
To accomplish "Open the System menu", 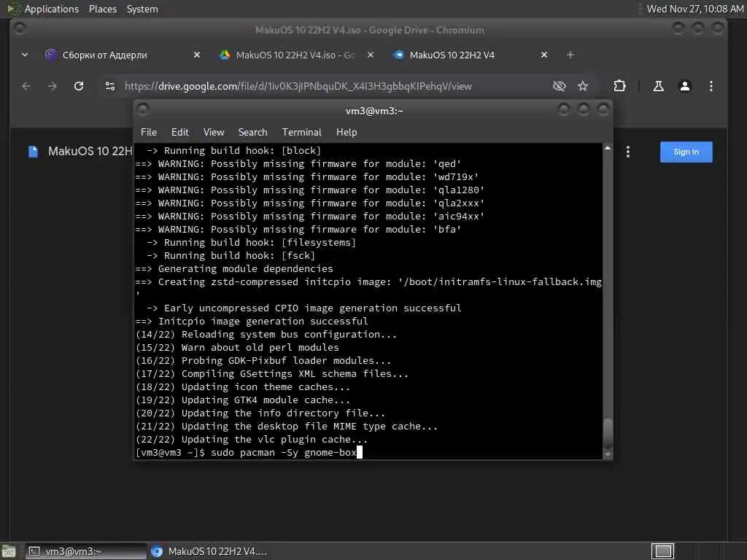I will (x=142, y=9).
